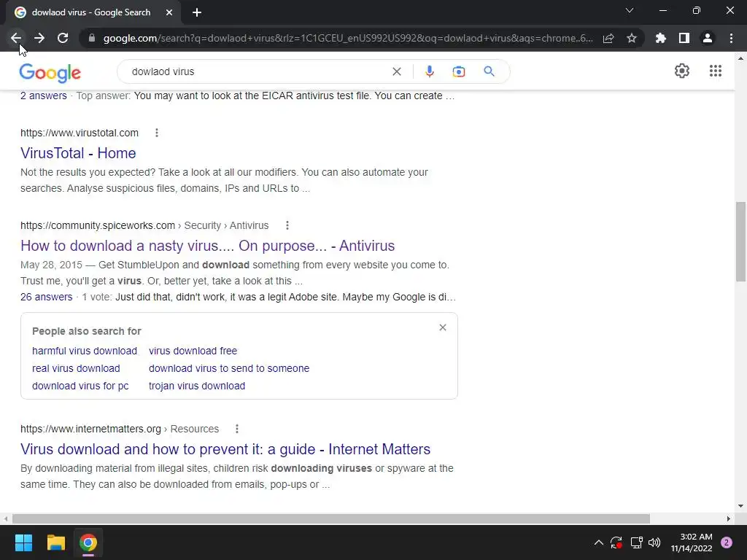This screenshot has height=560, width=747.
Task: Open more options for spiceworks result
Action: tap(287, 225)
